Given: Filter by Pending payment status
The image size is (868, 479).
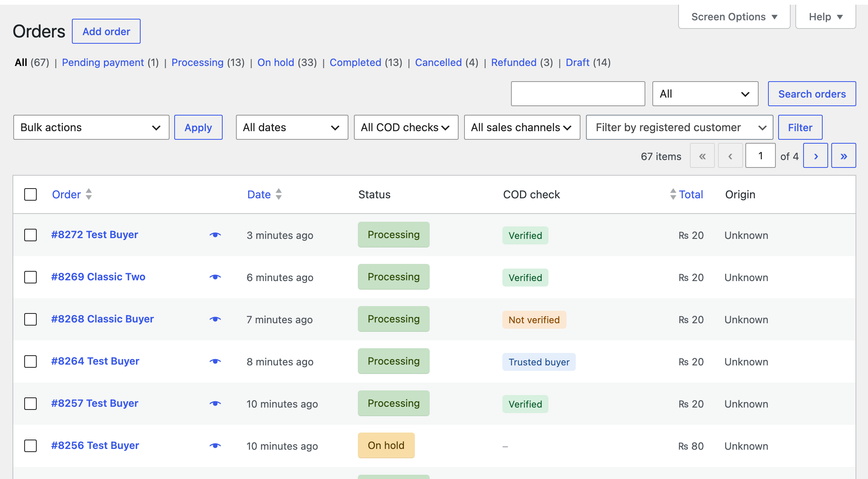Looking at the screenshot, I should click(103, 62).
